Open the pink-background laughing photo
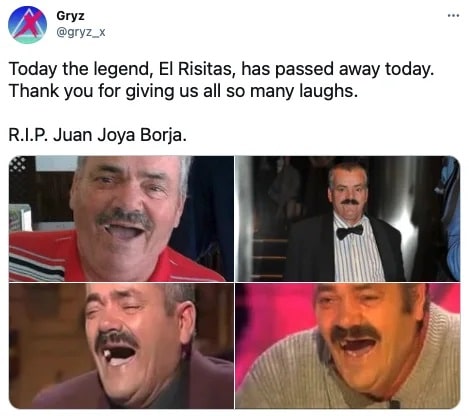Screen dimensions: 469x416 [348, 346]
